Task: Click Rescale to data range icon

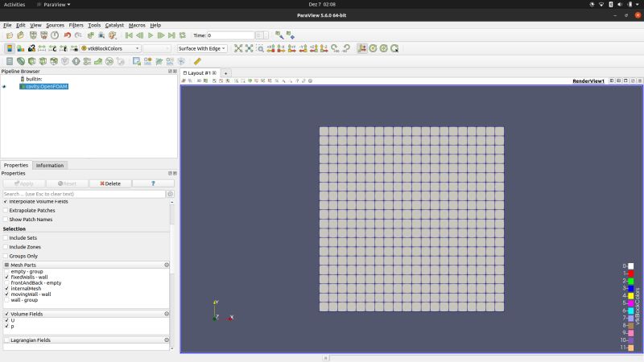Action: coord(42,48)
